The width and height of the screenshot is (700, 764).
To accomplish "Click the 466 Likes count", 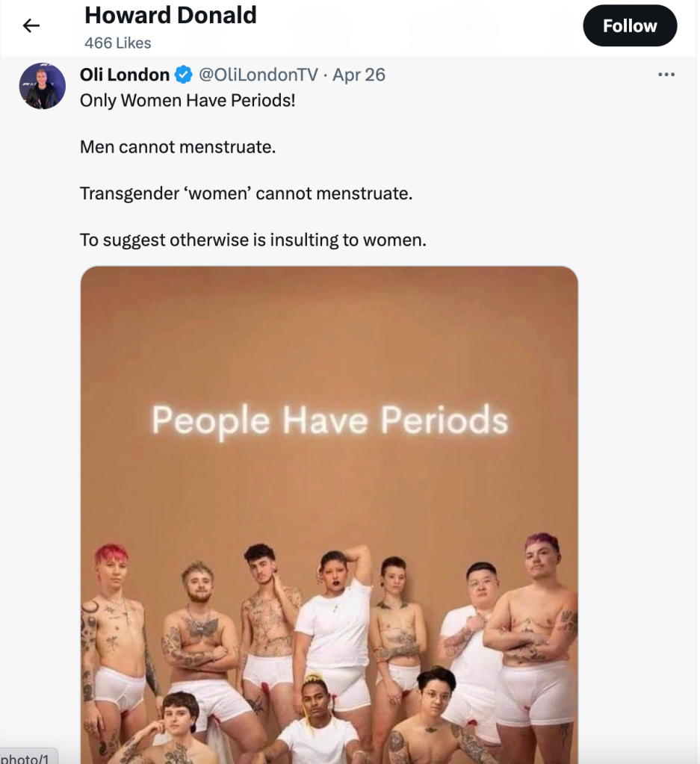I will click(x=117, y=43).
